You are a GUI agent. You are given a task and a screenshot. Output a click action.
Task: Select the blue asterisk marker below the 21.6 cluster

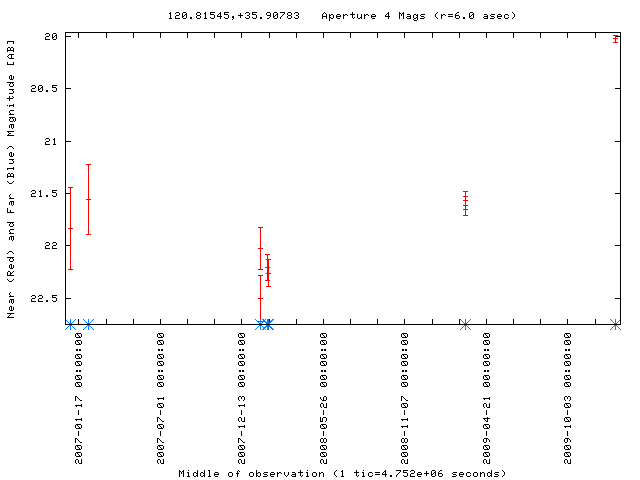click(x=465, y=325)
